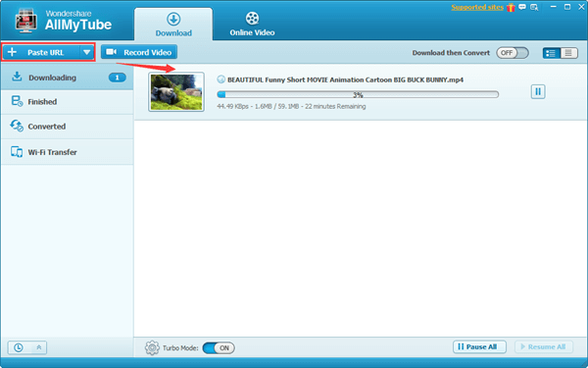Click the download progress bar
588x368 pixels.
[358, 94]
